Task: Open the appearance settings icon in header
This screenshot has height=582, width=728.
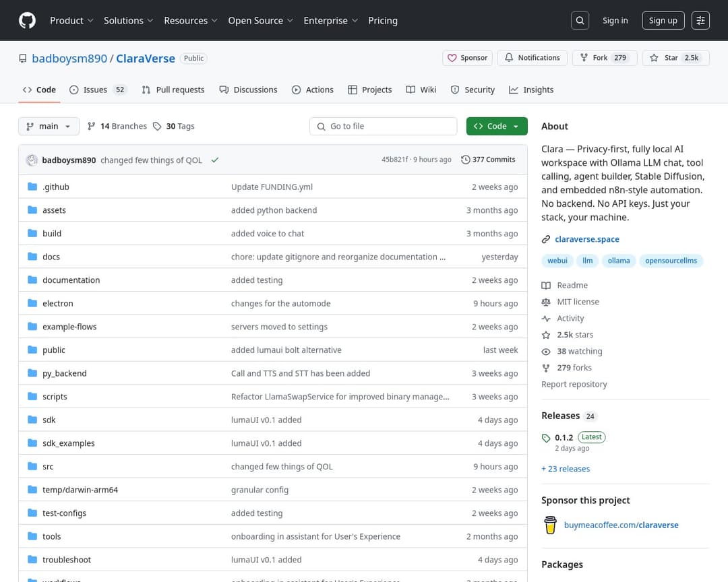Action: [x=700, y=20]
